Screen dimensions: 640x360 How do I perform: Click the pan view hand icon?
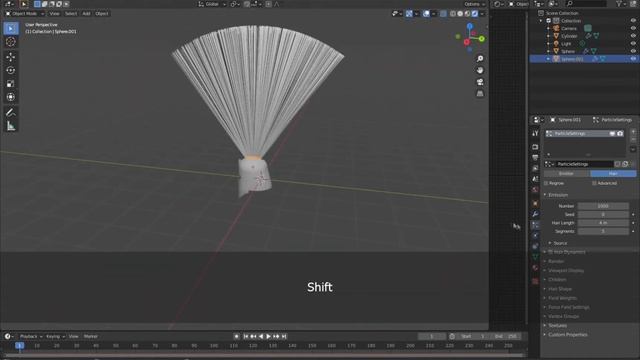pyautogui.click(x=480, y=70)
